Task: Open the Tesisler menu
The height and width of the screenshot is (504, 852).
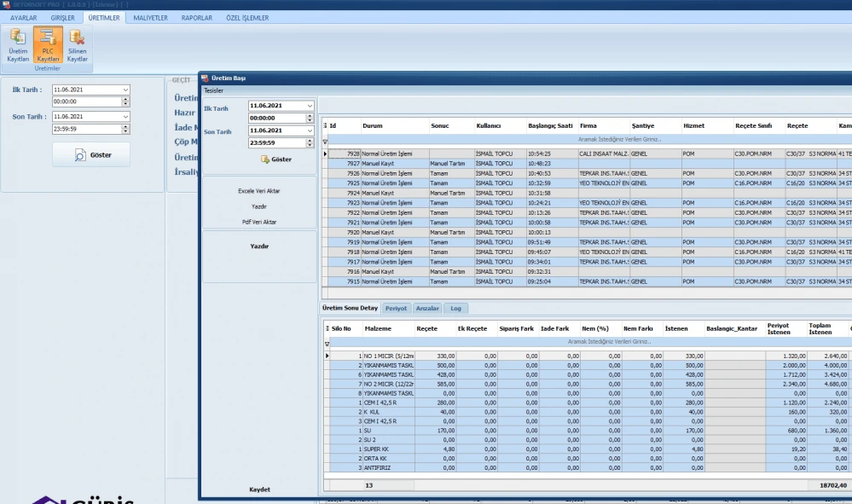Action: 213,90
